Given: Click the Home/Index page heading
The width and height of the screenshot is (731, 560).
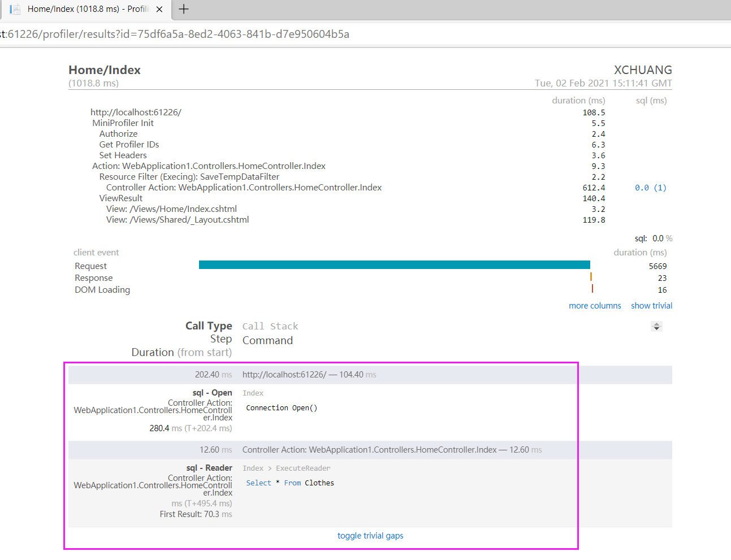Looking at the screenshot, I should [104, 70].
